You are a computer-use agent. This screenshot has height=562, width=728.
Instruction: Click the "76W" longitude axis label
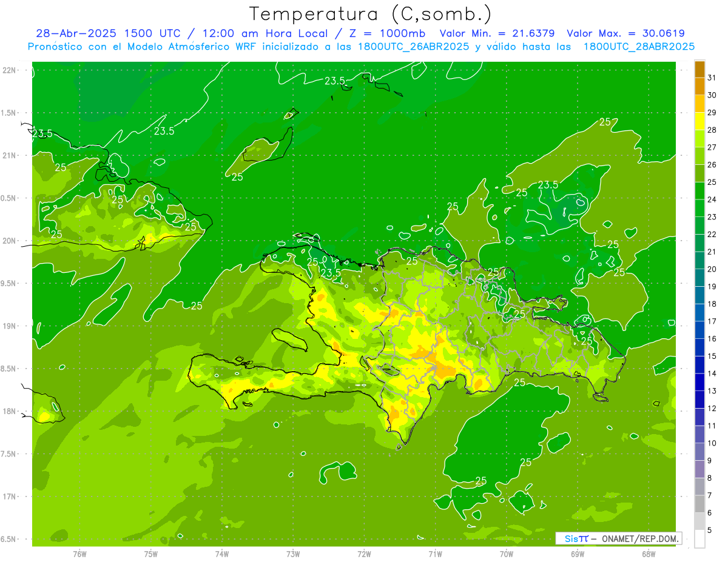point(79,554)
